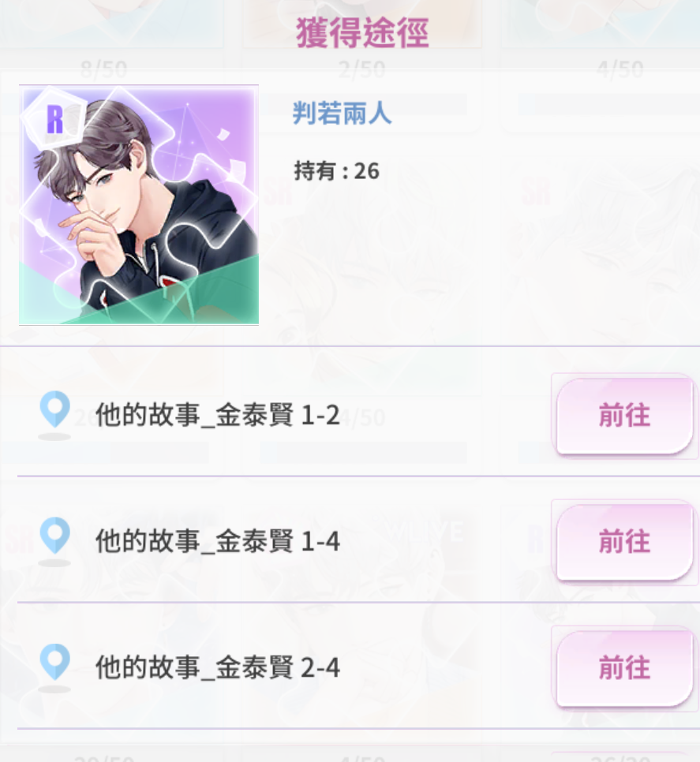Click the faded 4/50 counter top right
The height and width of the screenshot is (762, 700).
(621, 69)
